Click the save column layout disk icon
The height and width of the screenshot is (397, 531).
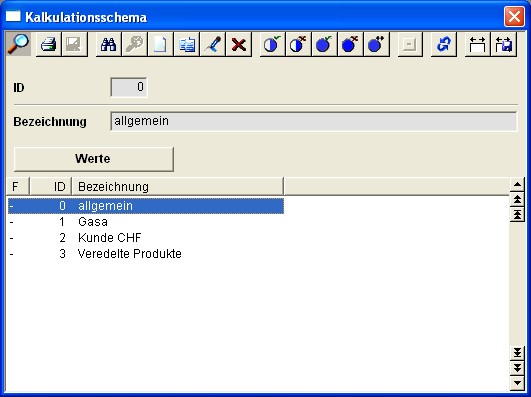click(504, 44)
